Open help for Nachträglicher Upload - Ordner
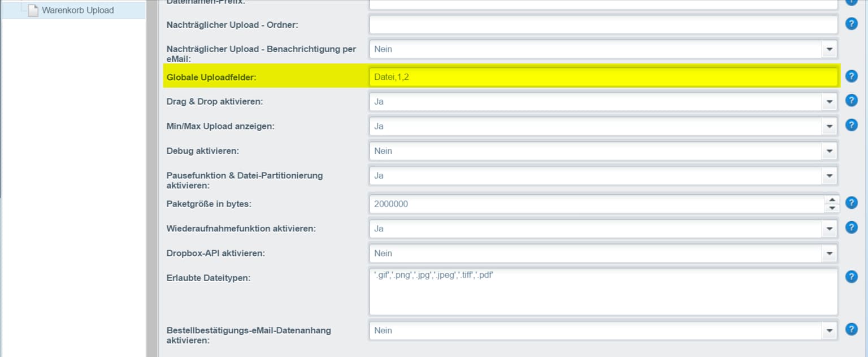 pos(851,24)
